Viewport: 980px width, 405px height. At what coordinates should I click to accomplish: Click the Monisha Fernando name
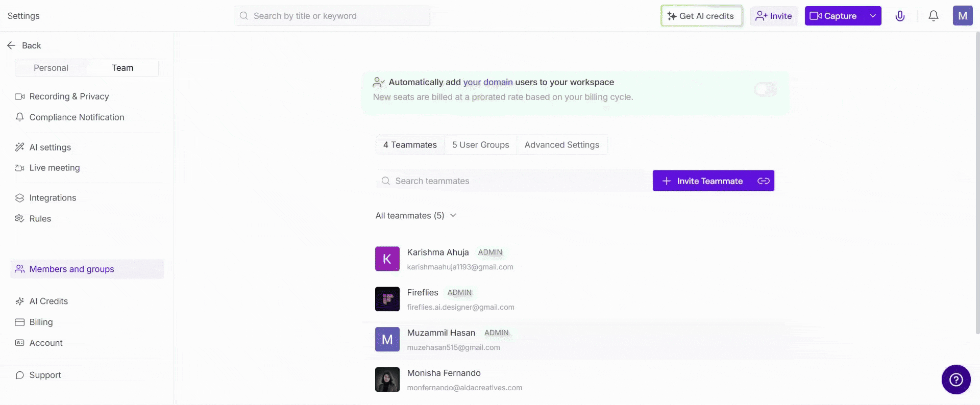pos(444,373)
